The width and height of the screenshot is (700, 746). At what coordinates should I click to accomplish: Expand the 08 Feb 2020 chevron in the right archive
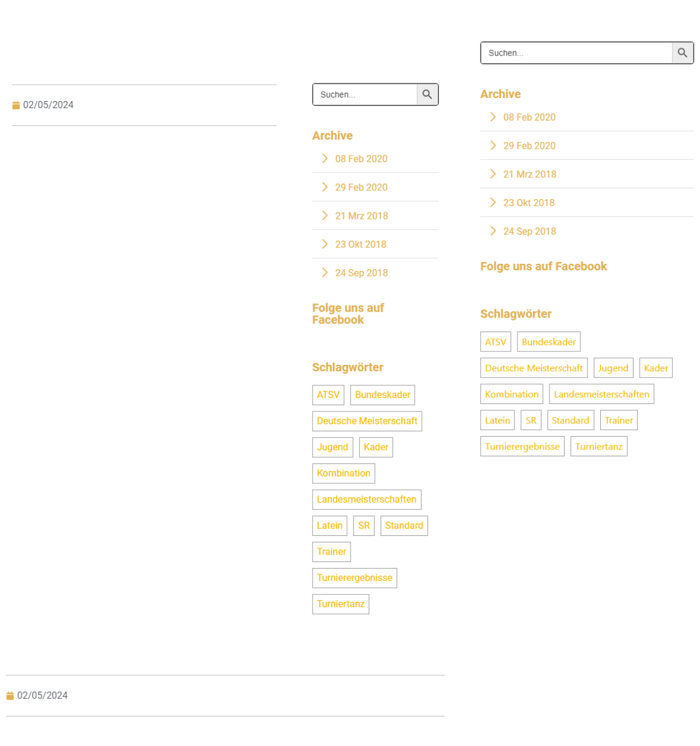point(493,117)
